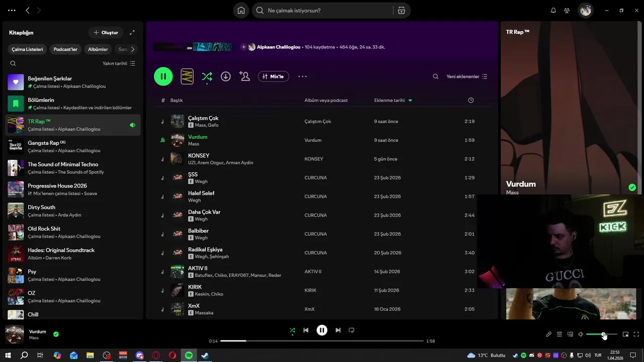Screen dimensions: 644x362
Task: Open connect to a device icon
Action: [x=570, y=334]
